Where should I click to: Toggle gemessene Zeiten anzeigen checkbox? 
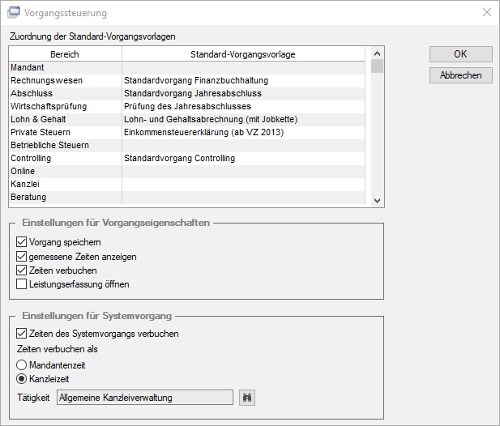[21, 256]
